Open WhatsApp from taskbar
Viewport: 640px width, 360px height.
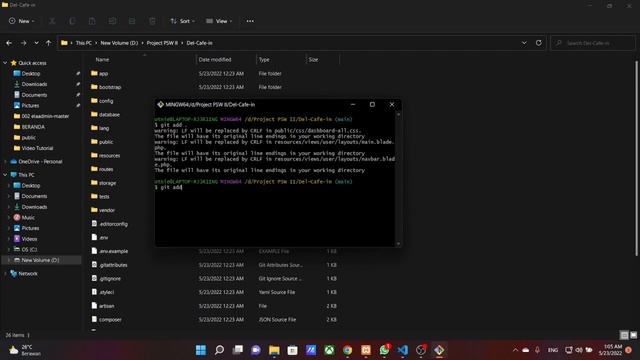click(x=384, y=350)
